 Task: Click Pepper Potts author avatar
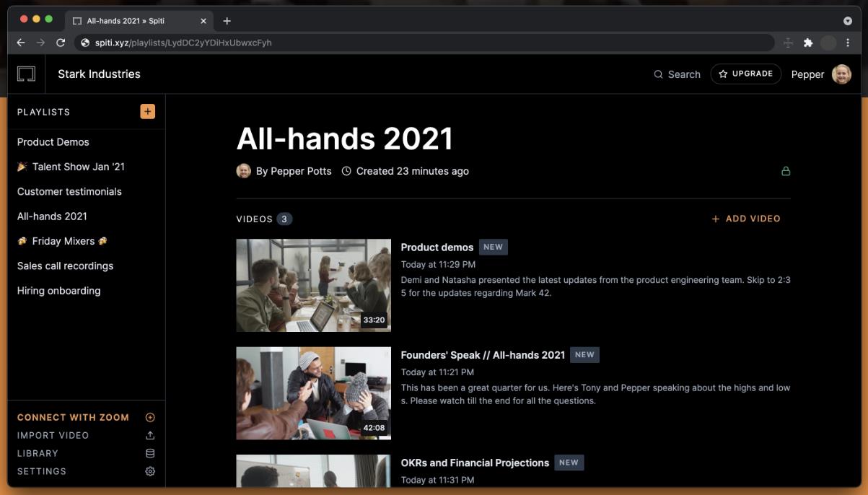(x=244, y=171)
